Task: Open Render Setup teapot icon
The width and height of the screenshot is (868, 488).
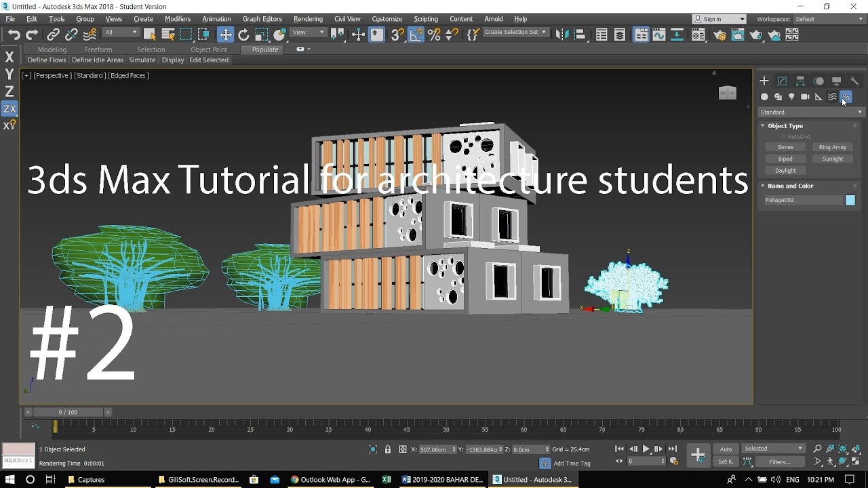Action: (x=720, y=35)
